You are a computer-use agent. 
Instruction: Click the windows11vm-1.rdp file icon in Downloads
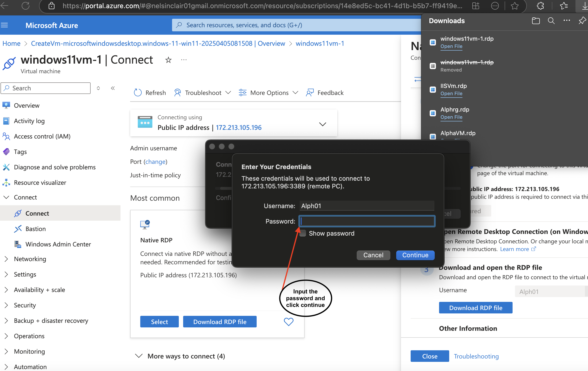click(x=433, y=42)
